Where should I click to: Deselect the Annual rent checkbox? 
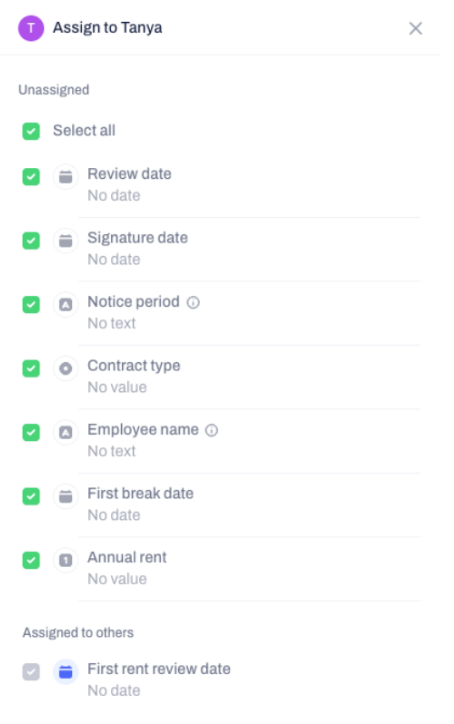(31, 560)
